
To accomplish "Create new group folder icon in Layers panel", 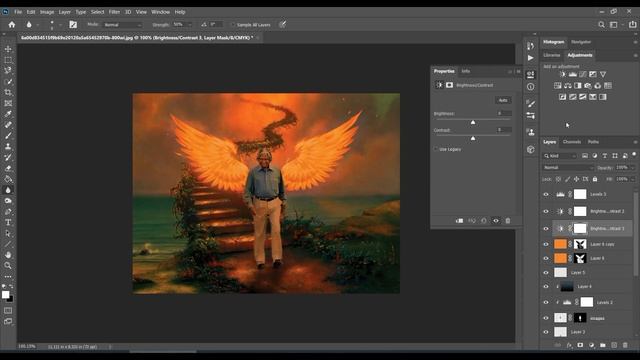I will tap(602, 345).
